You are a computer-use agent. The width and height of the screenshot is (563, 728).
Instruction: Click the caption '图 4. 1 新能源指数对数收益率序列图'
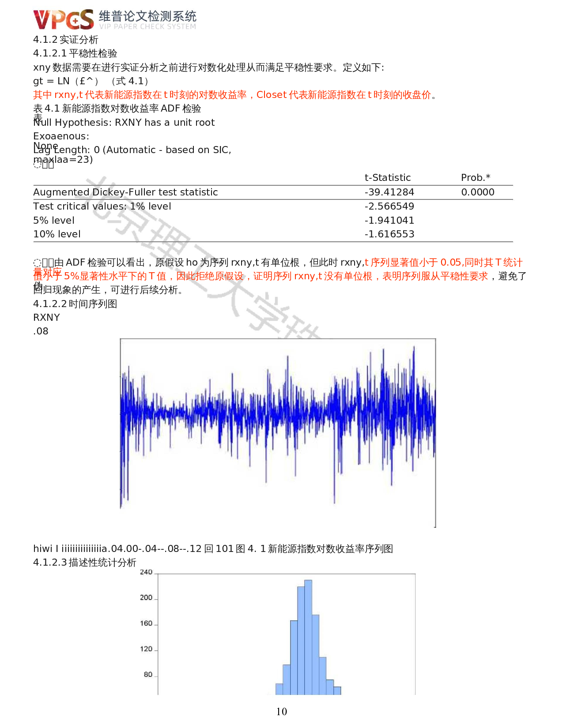pyautogui.click(x=314, y=549)
